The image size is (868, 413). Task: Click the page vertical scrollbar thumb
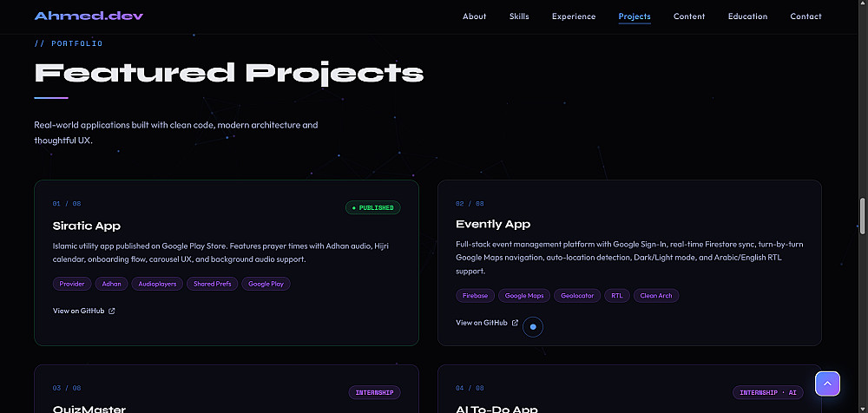tap(862, 215)
